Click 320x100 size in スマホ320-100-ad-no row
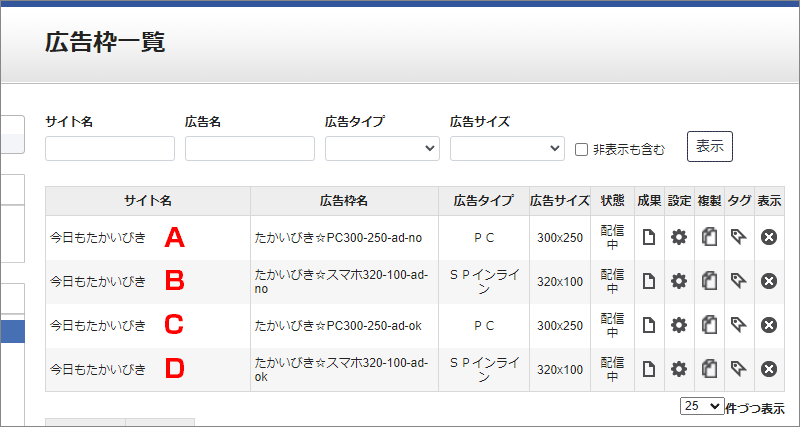 tap(560, 282)
